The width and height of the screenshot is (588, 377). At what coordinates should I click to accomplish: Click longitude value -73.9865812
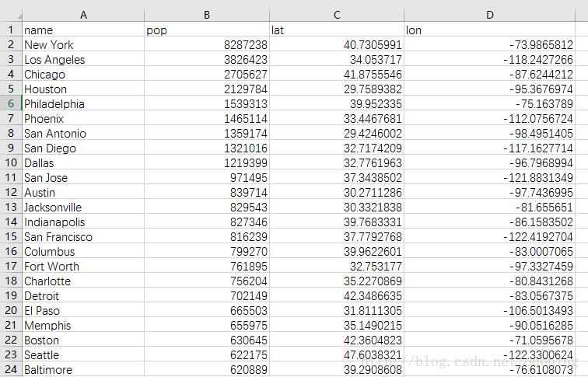pyautogui.click(x=490, y=44)
